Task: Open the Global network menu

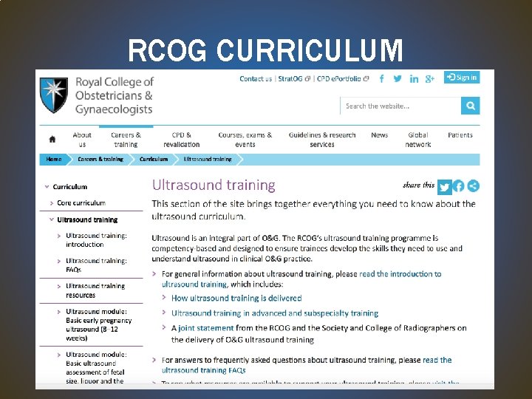Action: click(418, 140)
